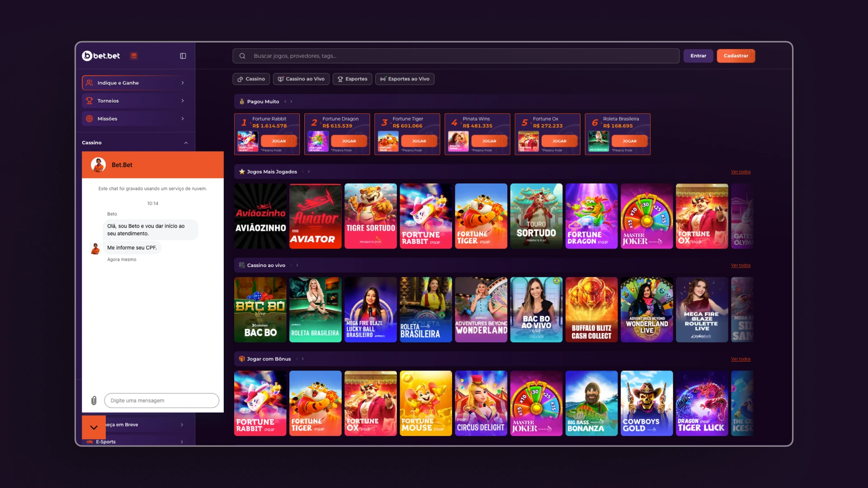
Task: Click the search magnifier icon
Action: [x=242, y=56]
